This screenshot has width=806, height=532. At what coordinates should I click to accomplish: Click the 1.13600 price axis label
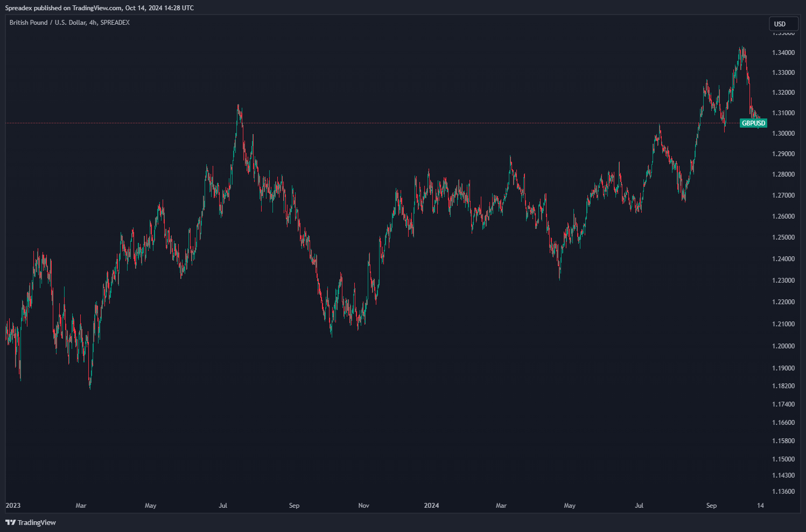pyautogui.click(x=783, y=492)
